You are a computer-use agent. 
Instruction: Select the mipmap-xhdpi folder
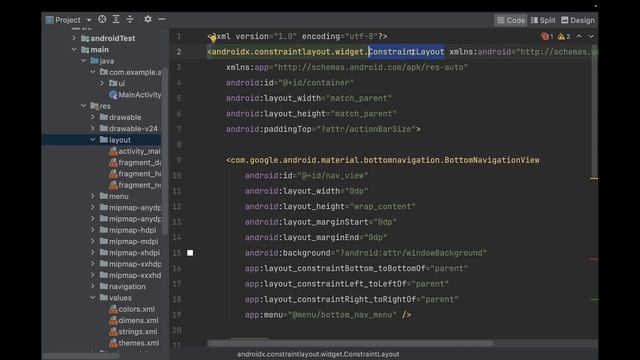134,253
